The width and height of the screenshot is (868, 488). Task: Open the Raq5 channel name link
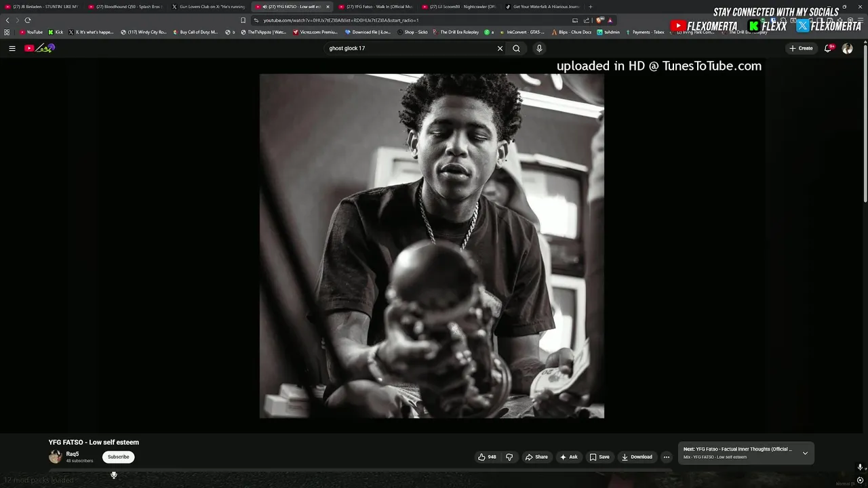point(72,454)
